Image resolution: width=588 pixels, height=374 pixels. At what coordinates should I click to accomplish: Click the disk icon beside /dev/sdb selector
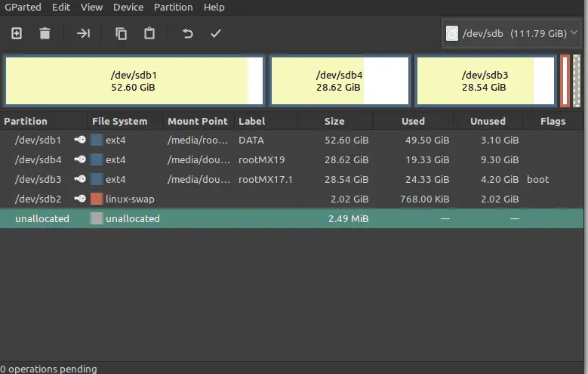pyautogui.click(x=452, y=33)
